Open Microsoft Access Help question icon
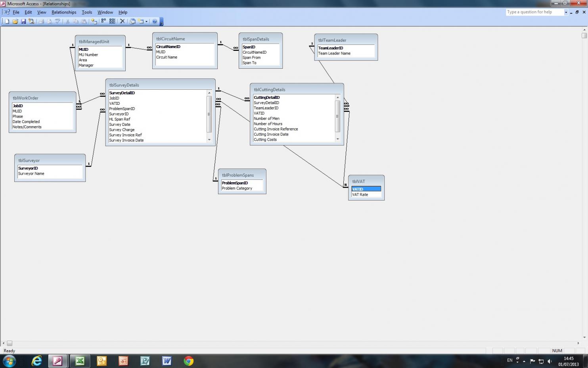This screenshot has height=368, width=588. pos(155,21)
